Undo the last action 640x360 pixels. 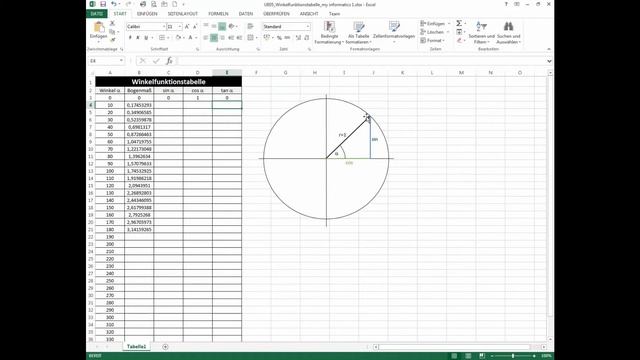pyautogui.click(x=114, y=4)
